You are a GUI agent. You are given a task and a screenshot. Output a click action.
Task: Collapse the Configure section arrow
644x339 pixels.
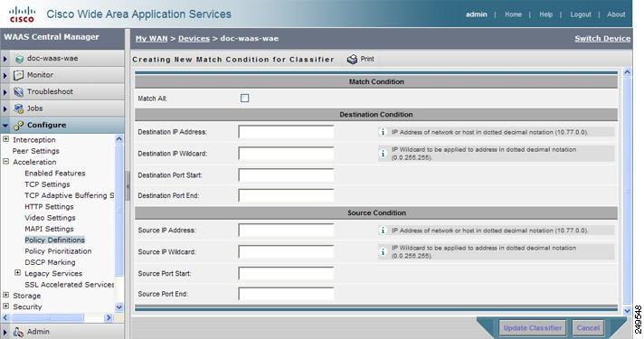pos(5,126)
